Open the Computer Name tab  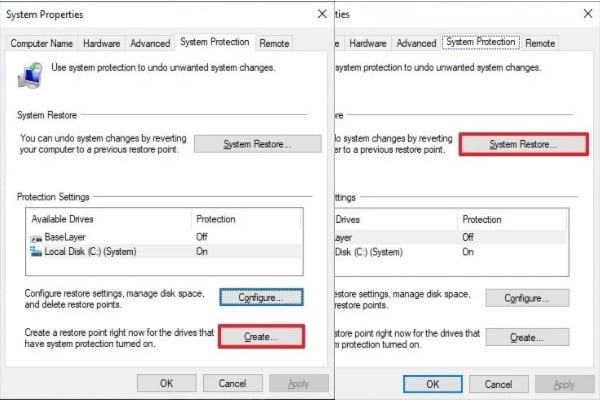point(40,44)
